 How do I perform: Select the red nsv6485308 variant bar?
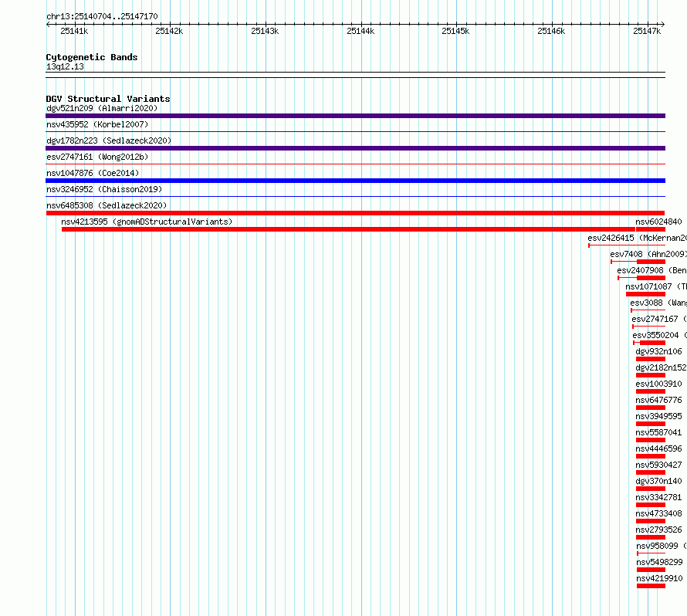(355, 213)
